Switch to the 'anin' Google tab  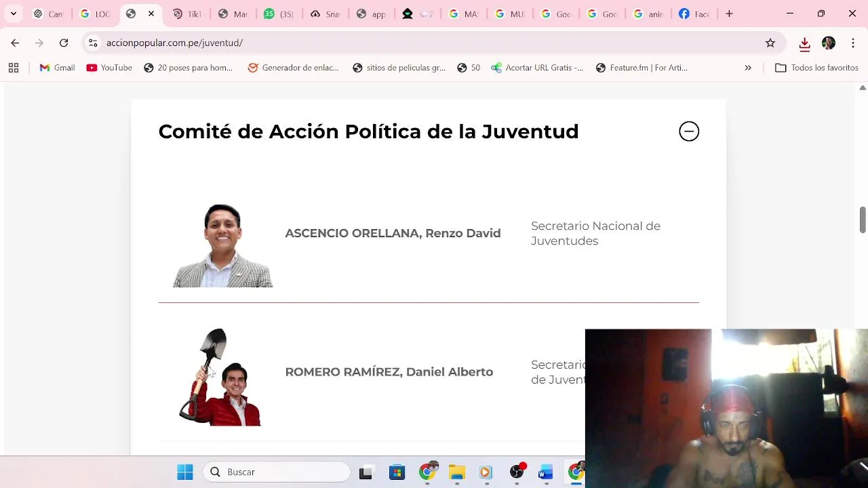[648, 14]
